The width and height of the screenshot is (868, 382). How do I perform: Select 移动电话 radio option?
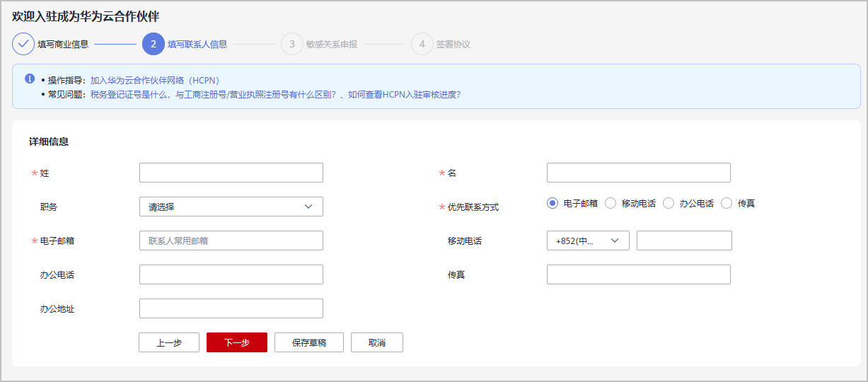pyautogui.click(x=611, y=204)
